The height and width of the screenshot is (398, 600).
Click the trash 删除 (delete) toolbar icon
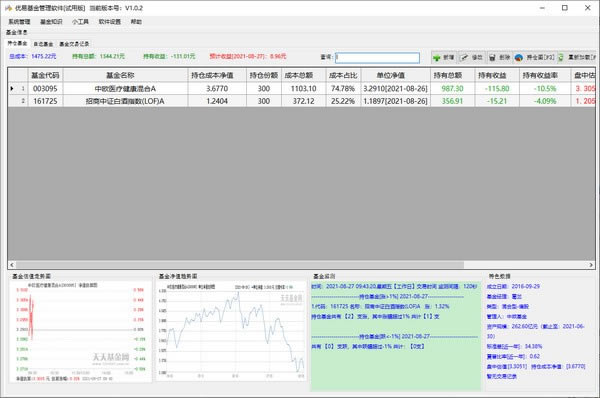(492, 58)
